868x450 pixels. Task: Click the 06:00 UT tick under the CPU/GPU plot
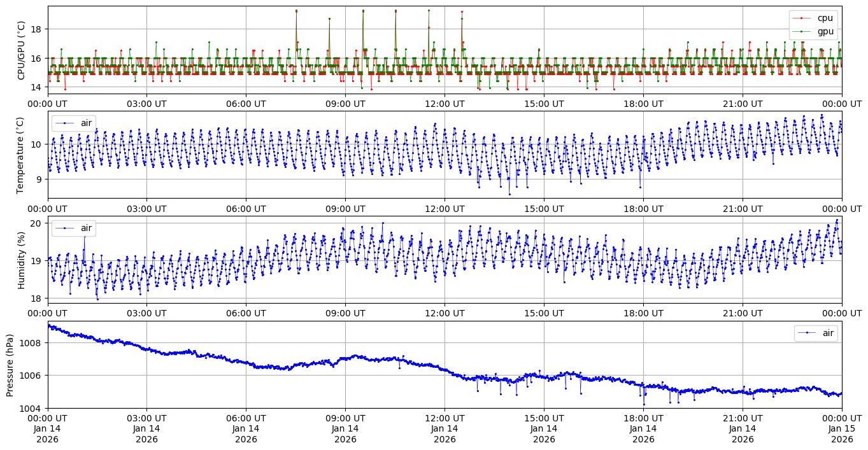click(x=246, y=103)
